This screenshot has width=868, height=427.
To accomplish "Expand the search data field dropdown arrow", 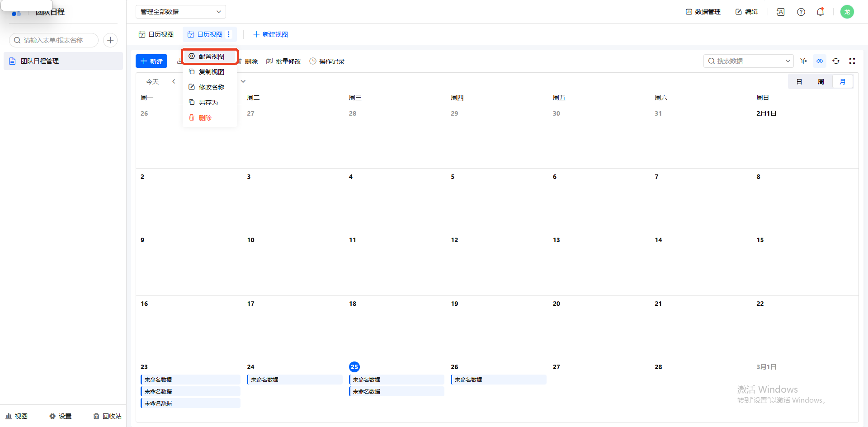I will click(x=788, y=61).
